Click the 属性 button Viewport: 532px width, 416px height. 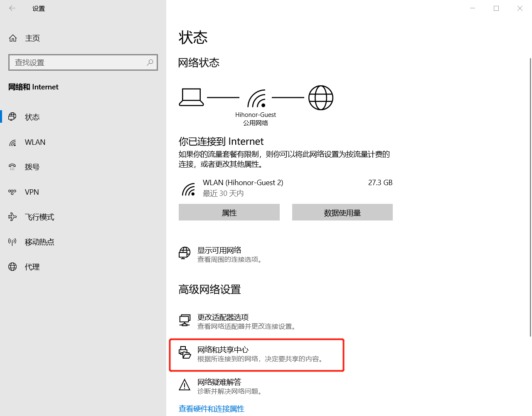pyautogui.click(x=229, y=213)
